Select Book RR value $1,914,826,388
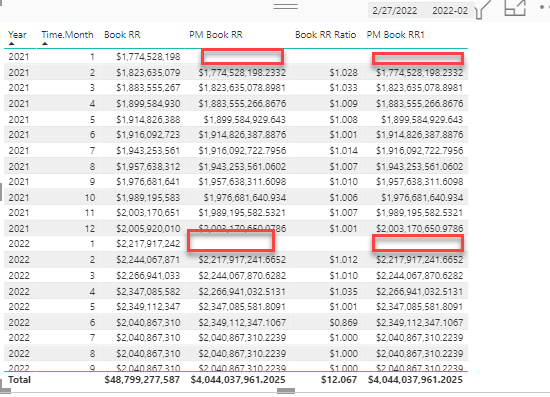Image resolution: width=550 pixels, height=397 pixels. click(148, 120)
